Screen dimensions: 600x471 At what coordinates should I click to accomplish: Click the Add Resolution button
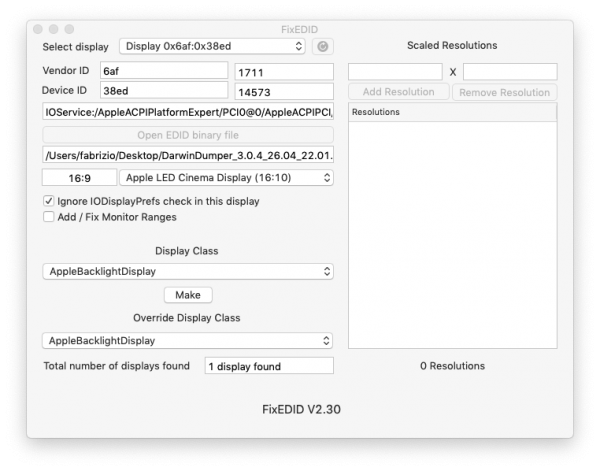click(x=398, y=92)
